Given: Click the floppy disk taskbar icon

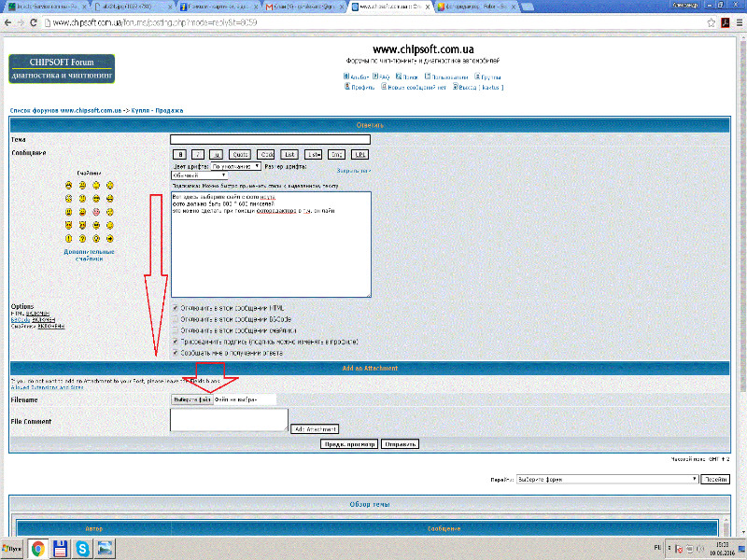Looking at the screenshot, I should pyautogui.click(x=60, y=549).
